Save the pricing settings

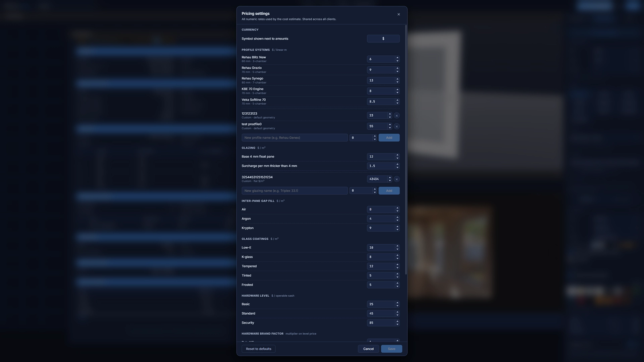click(391, 349)
